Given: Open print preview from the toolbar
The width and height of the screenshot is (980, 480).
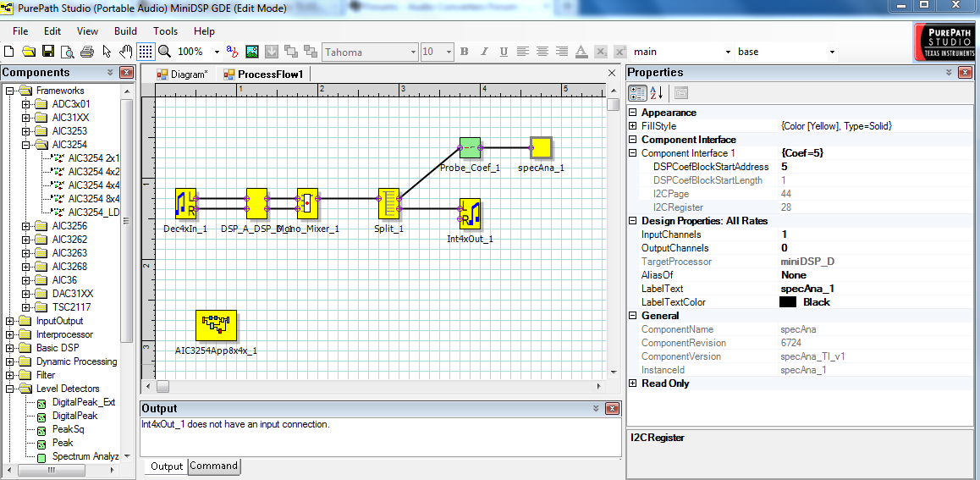Looking at the screenshot, I should 68,52.
